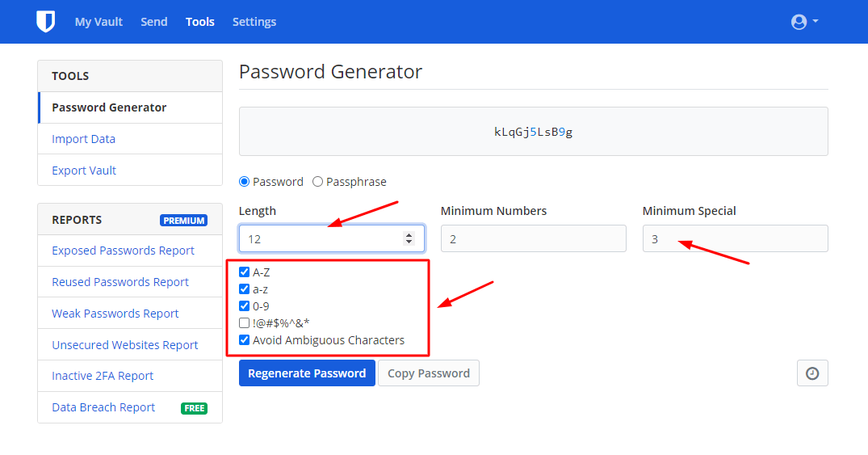The image size is (868, 455).
Task: Uncheck the A-Z uppercase checkbox
Action: pyautogui.click(x=245, y=272)
